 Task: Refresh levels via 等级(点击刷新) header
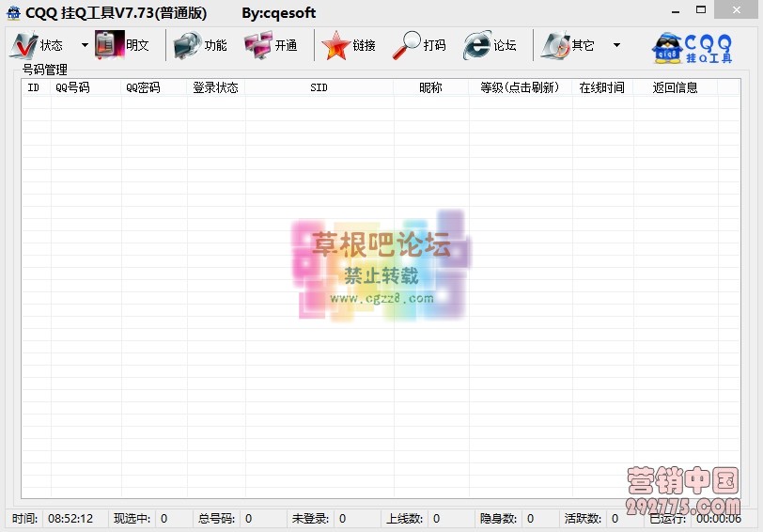(520, 87)
